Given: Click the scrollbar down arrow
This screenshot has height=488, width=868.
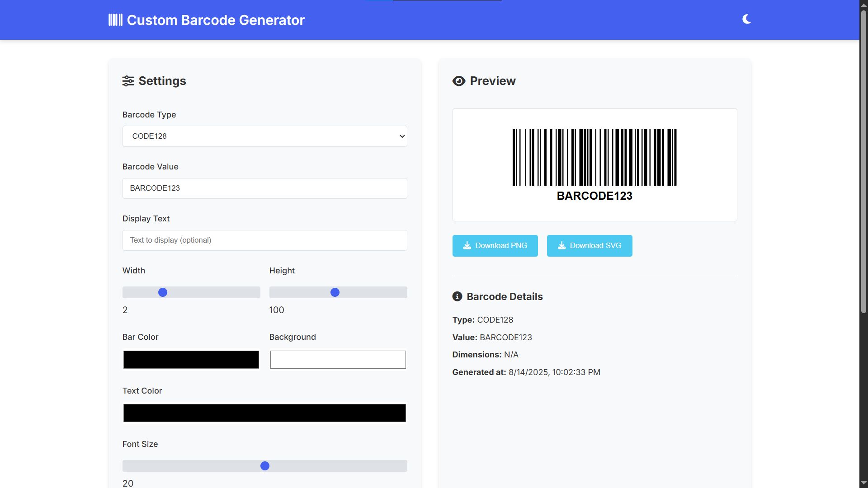Looking at the screenshot, I should tap(863, 483).
